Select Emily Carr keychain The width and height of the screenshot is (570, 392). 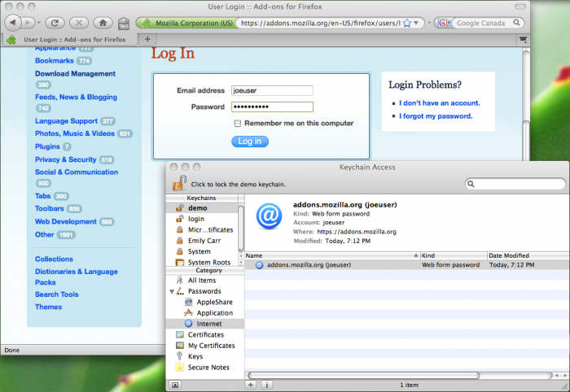tap(202, 241)
